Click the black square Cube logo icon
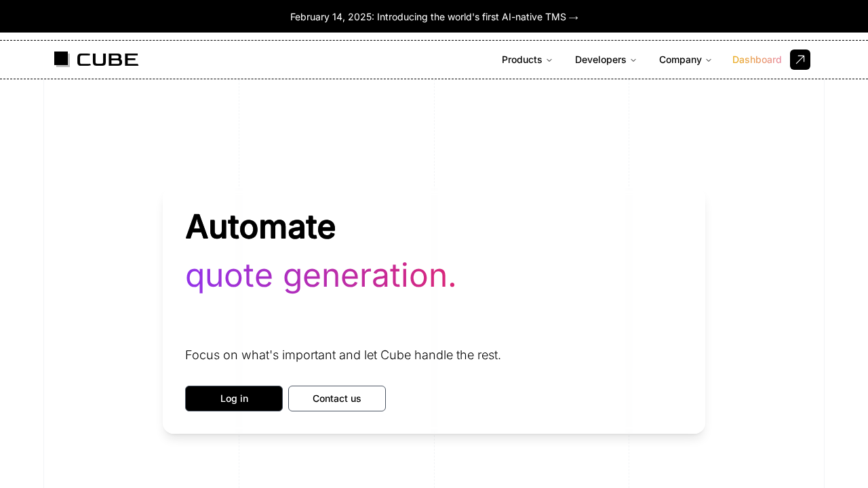The width and height of the screenshot is (868, 488). tap(62, 59)
